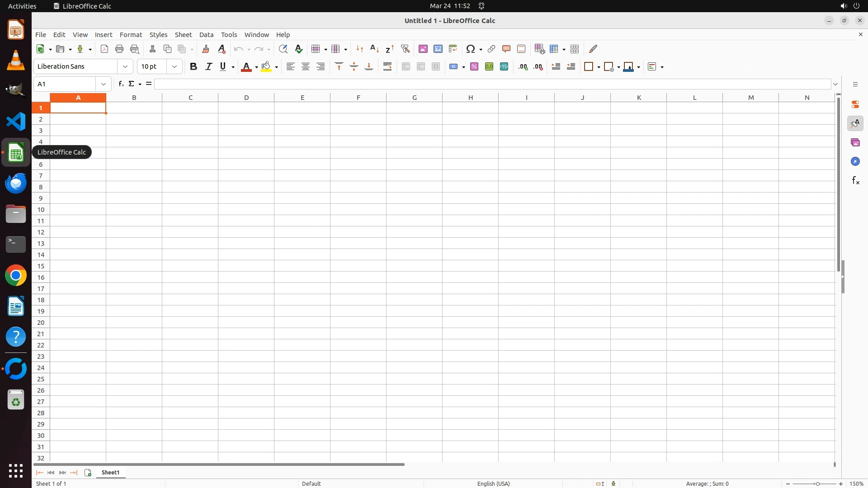The width and height of the screenshot is (868, 488).
Task: Format cell as percent icon
Action: 474,67
